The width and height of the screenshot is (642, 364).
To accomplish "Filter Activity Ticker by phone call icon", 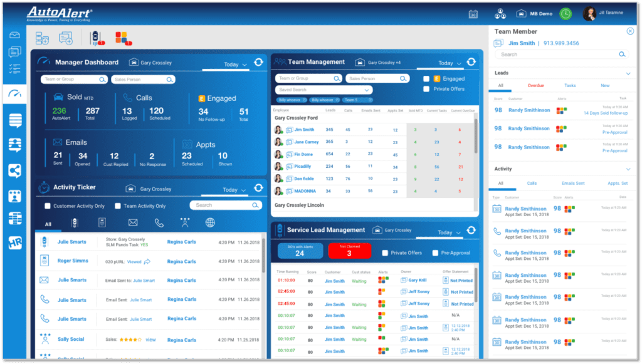I will tap(159, 223).
